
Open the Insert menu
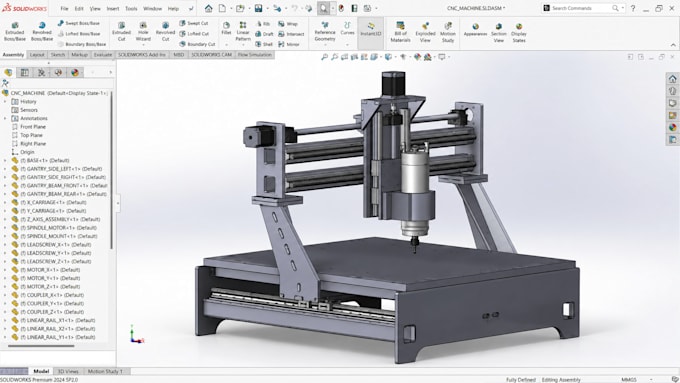click(x=113, y=8)
